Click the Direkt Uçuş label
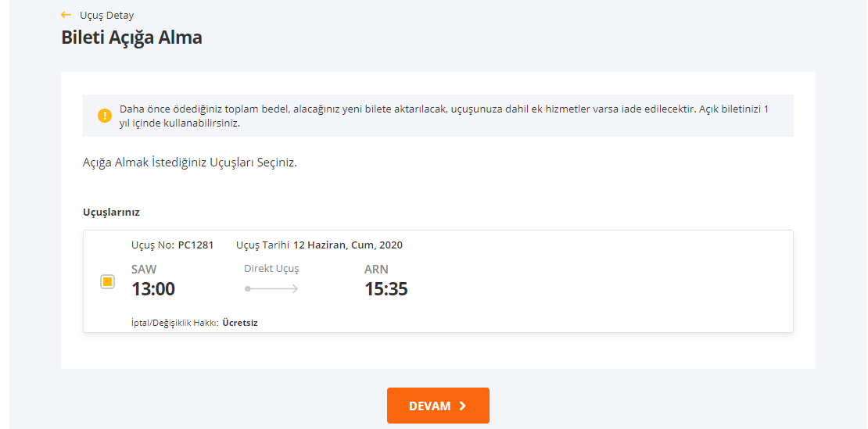 click(271, 268)
